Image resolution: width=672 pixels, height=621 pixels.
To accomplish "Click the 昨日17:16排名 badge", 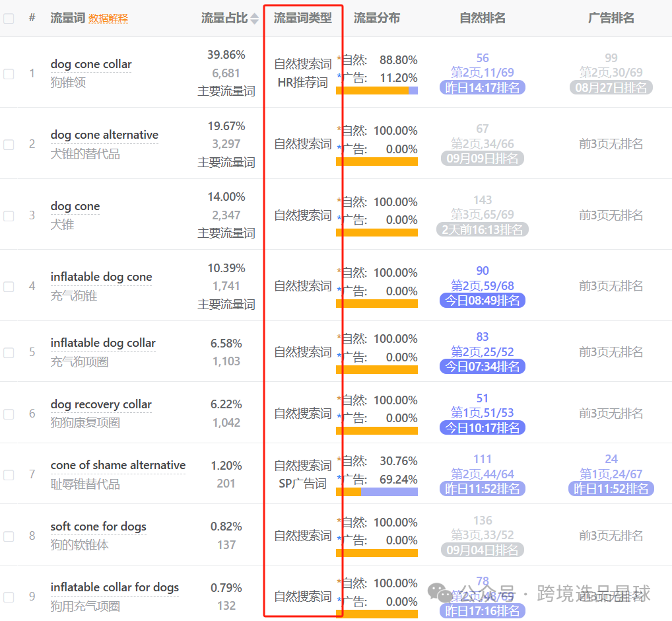I will 483,610.
